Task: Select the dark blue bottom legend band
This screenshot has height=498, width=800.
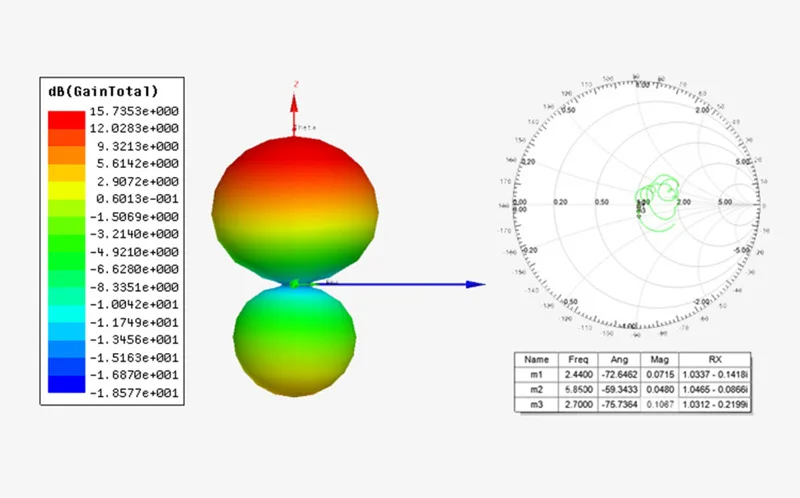Action: tap(66, 384)
